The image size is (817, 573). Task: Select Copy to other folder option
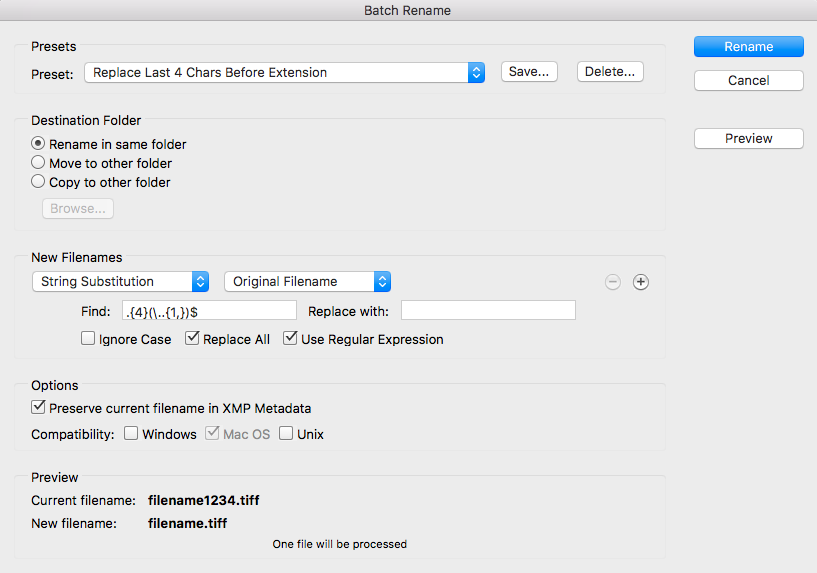click(39, 182)
